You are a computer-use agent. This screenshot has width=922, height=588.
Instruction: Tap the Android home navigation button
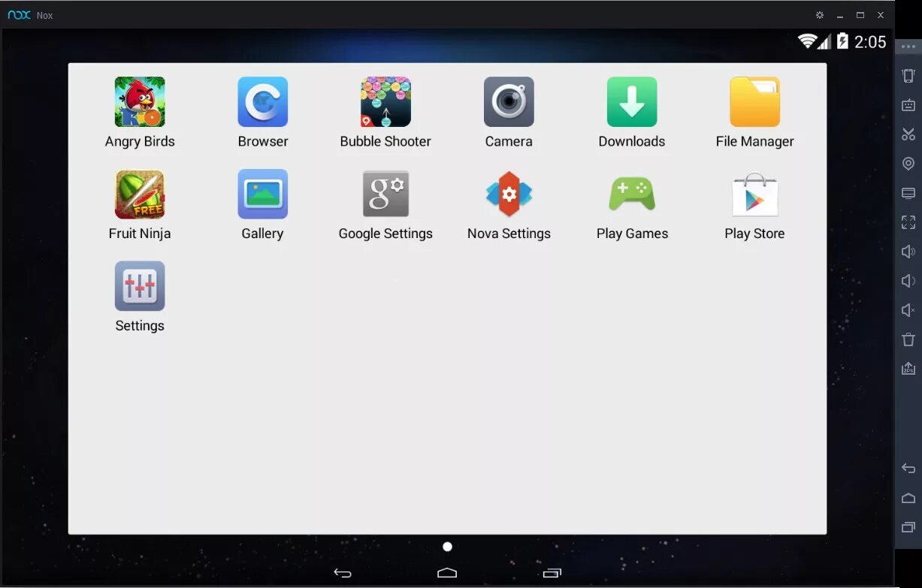tap(447, 573)
